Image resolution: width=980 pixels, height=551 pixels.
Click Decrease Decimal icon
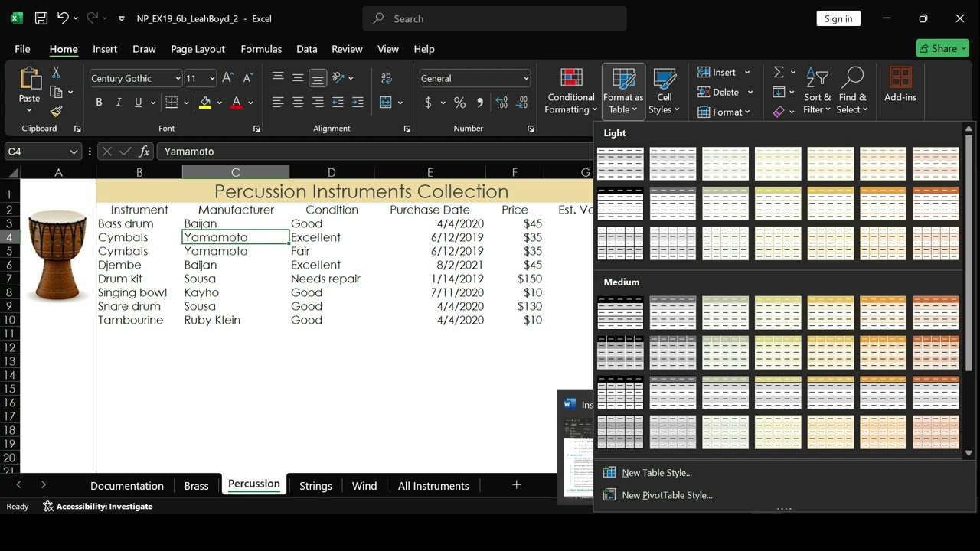click(x=522, y=103)
